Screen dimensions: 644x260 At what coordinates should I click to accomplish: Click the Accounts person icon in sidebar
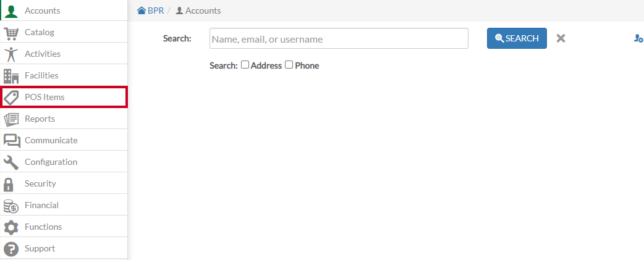(12, 10)
